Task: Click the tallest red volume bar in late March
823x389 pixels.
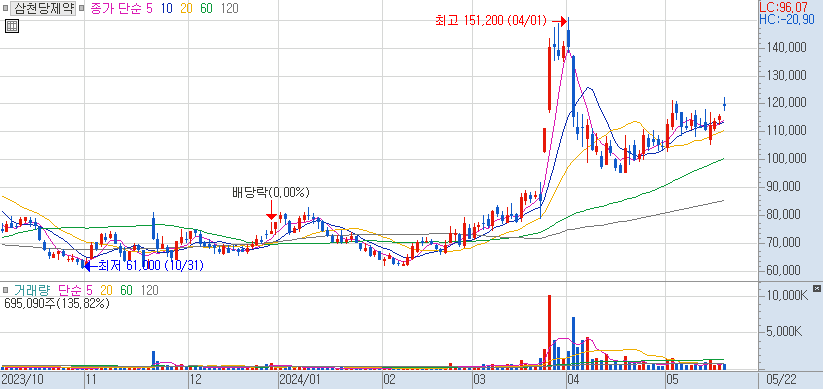Action: coord(549,333)
